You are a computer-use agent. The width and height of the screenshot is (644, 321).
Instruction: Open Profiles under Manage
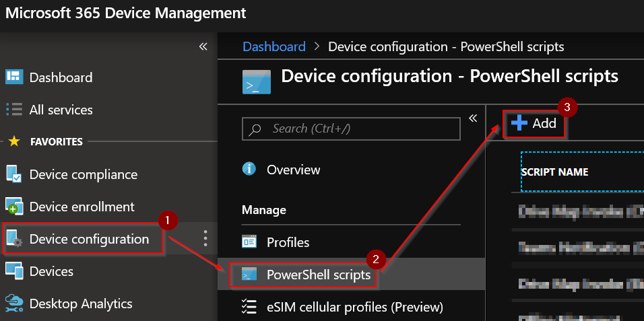point(288,242)
